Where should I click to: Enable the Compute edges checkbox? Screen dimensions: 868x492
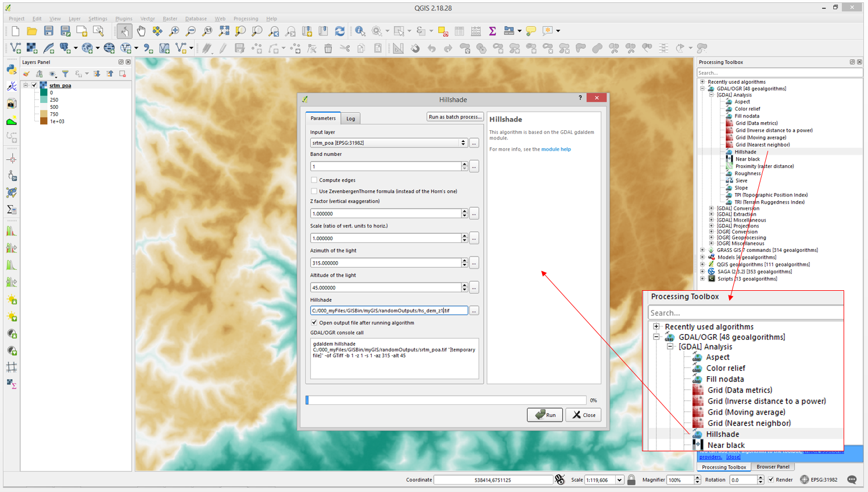click(x=314, y=180)
